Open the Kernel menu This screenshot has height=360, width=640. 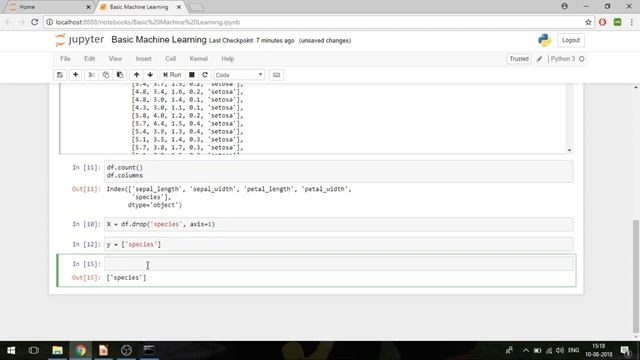click(x=198, y=59)
